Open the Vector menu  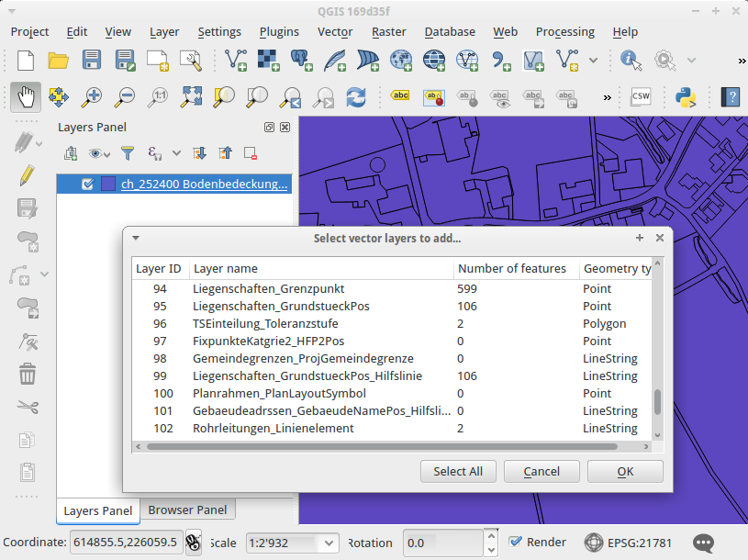[335, 32]
